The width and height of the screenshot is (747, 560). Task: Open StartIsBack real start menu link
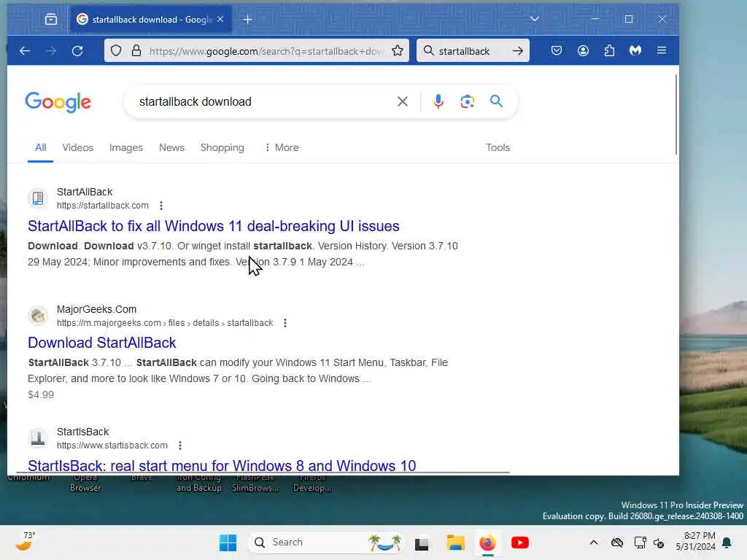[222, 465]
